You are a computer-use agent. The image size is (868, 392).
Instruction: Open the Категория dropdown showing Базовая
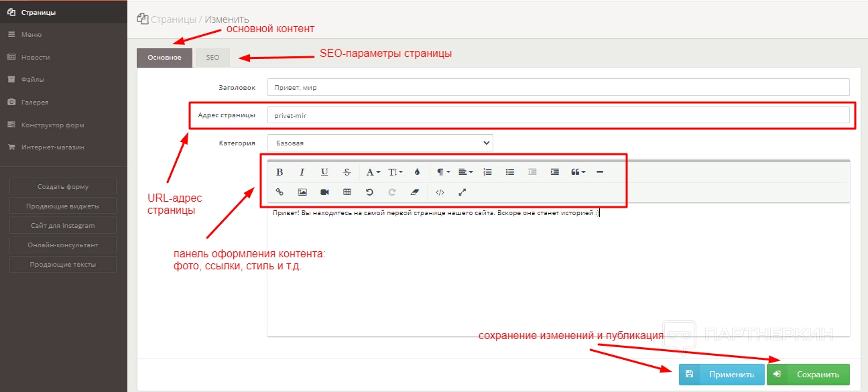point(380,143)
